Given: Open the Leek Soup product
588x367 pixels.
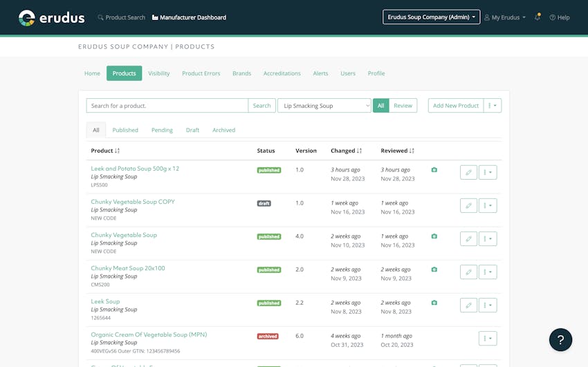Looking at the screenshot, I should tap(105, 301).
